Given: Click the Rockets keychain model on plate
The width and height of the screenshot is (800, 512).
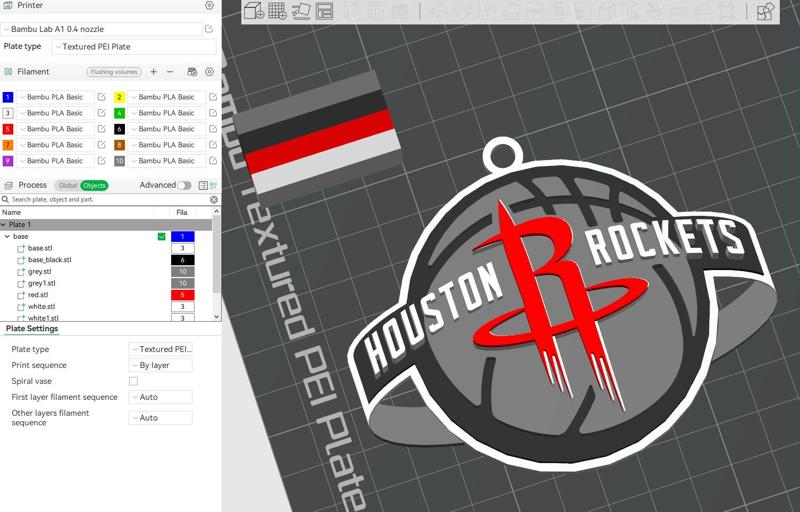Looking at the screenshot, I should tap(561, 306).
